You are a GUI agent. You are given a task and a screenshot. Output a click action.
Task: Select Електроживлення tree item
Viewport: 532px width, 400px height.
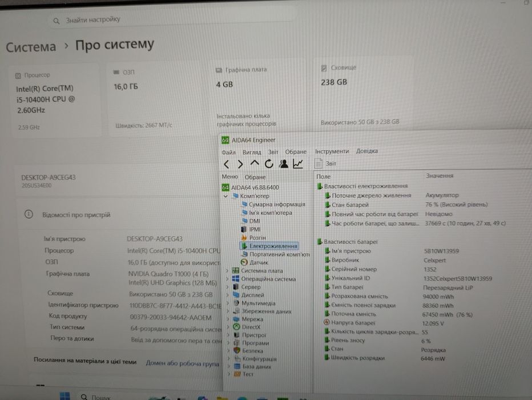pos(269,246)
